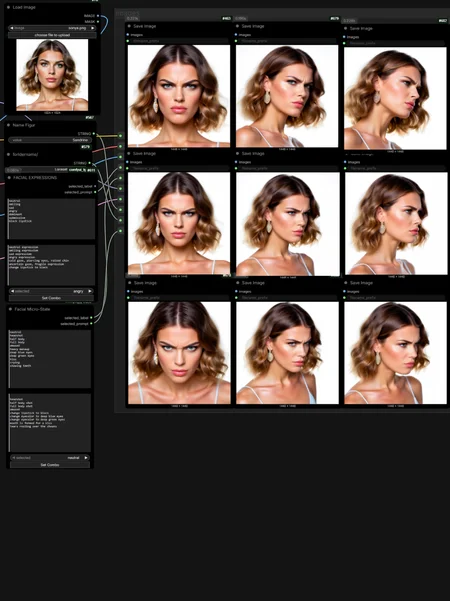
Task: Click the Load Image preview portrait
Action: 52,75
